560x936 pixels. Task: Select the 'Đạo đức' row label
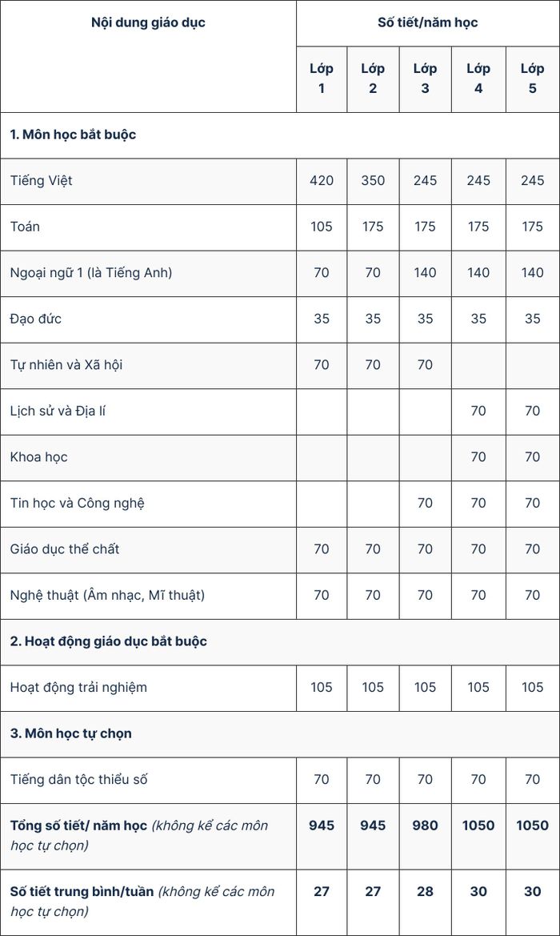36,319
